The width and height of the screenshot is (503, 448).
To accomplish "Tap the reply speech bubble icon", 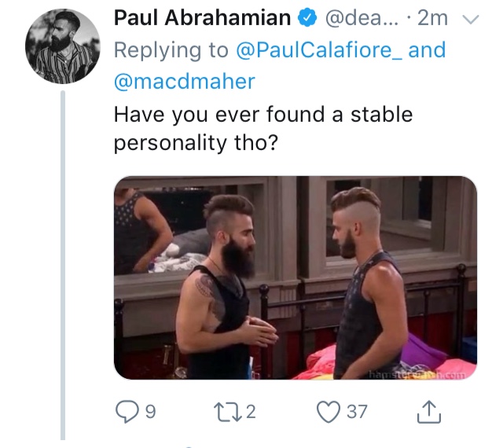I will [x=127, y=412].
